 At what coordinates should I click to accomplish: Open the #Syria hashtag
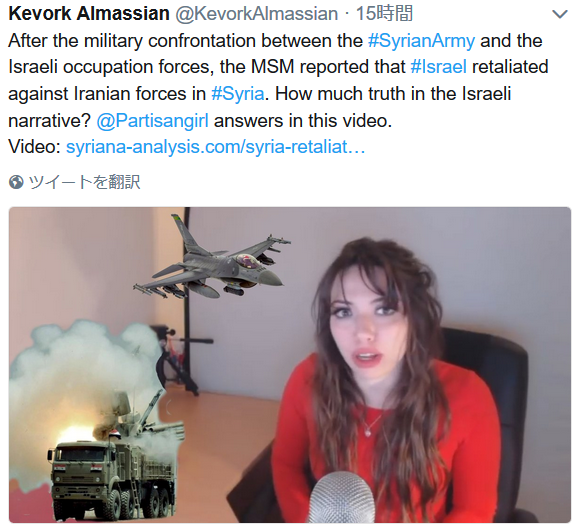click(x=238, y=94)
